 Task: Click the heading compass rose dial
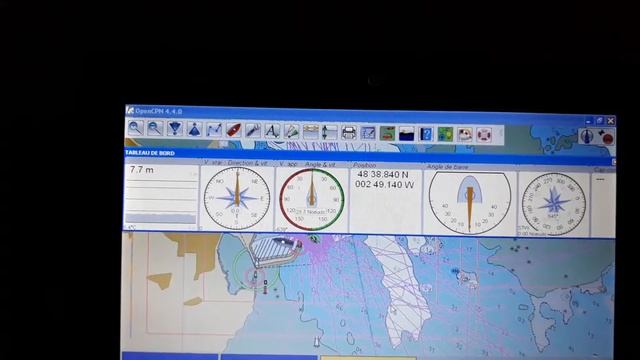tap(554, 204)
